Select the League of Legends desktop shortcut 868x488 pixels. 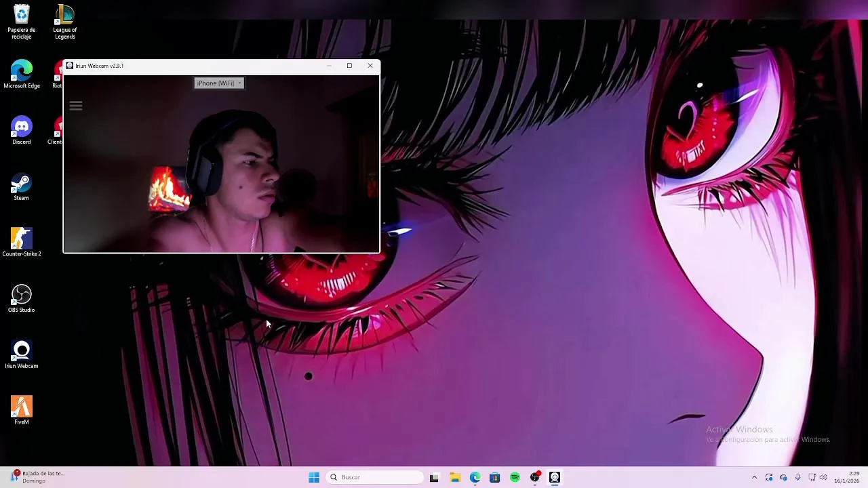(64, 22)
